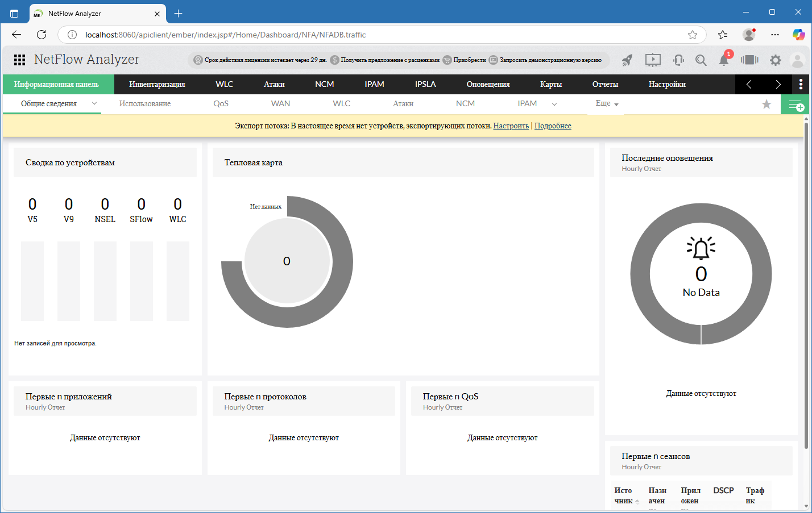Viewport: 812px width, 513px height.
Task: Open browser three-dot settings menu
Action: (775, 35)
